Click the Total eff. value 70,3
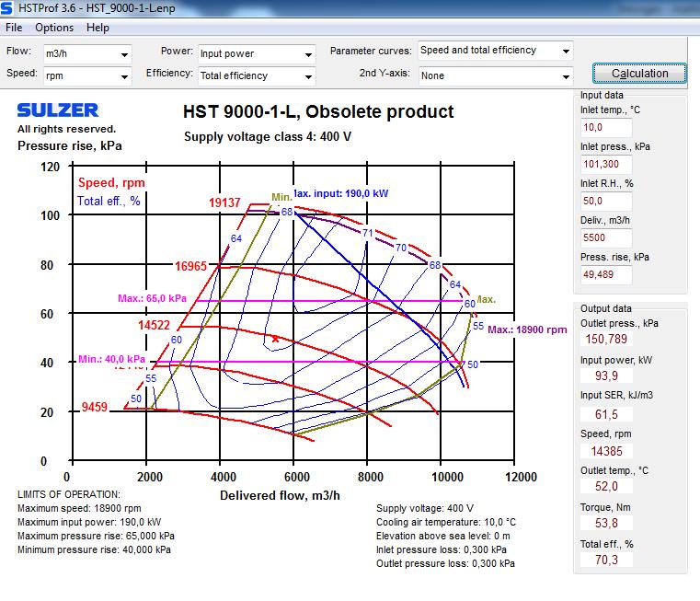The width and height of the screenshot is (700, 601). (x=606, y=560)
